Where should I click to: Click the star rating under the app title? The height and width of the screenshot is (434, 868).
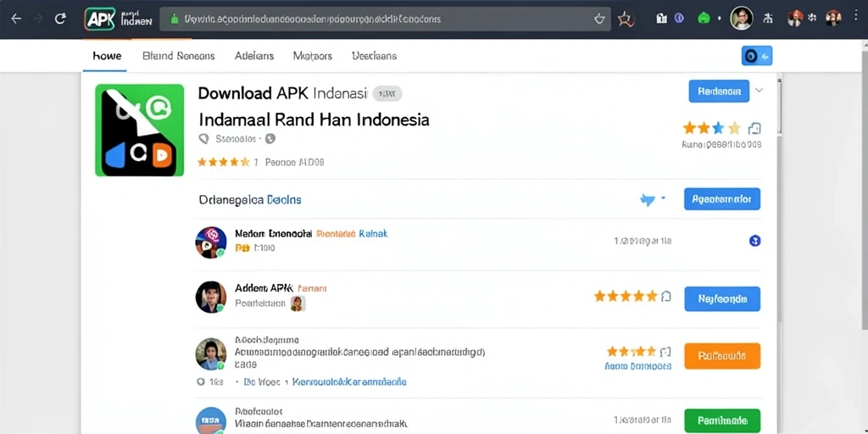224,162
